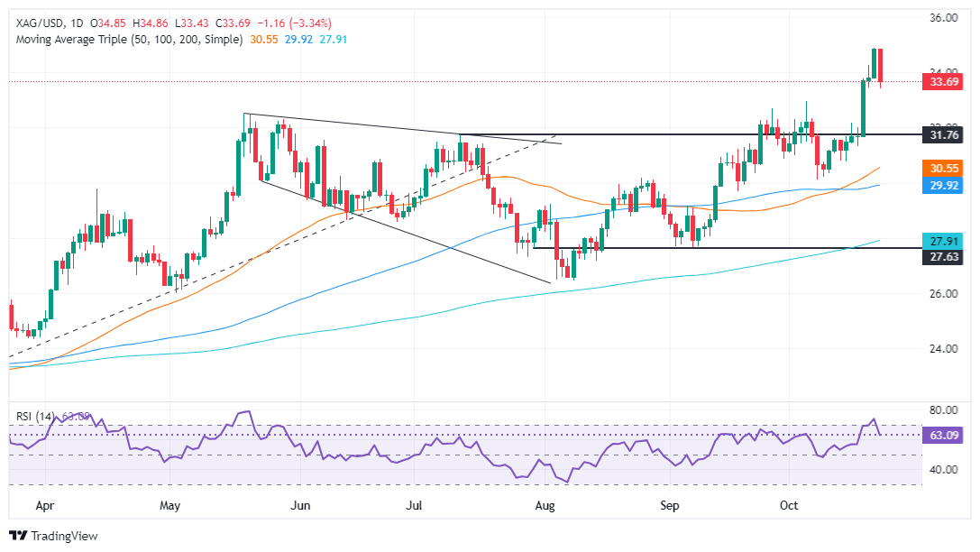Open Moving Average Triple indicator legend

click(x=130, y=40)
